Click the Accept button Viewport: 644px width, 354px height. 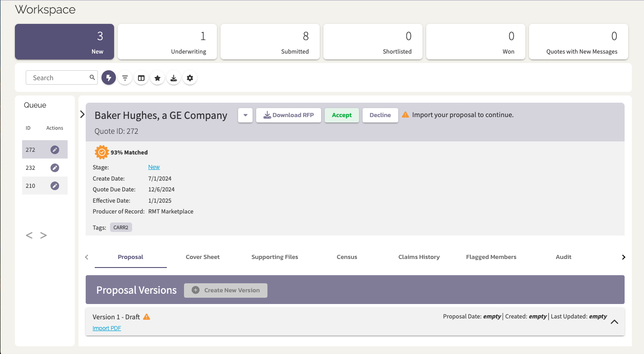342,115
